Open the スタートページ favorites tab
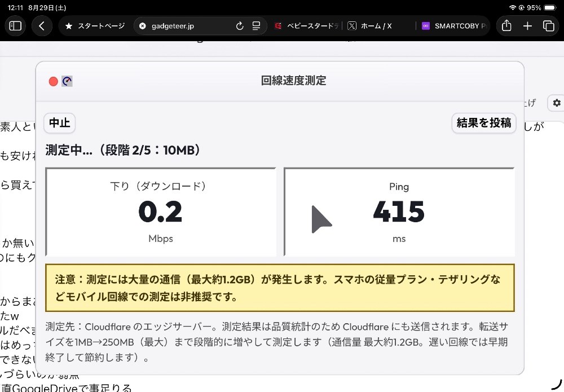 (x=95, y=26)
